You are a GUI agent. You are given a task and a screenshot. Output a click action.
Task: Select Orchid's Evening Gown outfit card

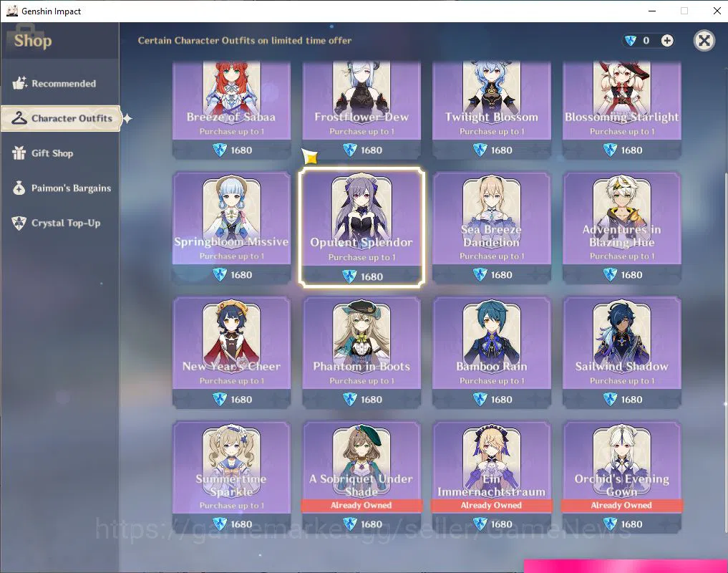[x=621, y=477]
